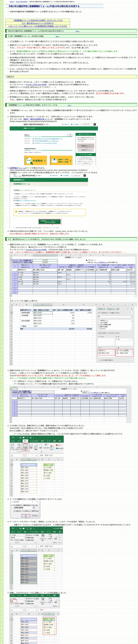Collapse the 息子の名前 group in pivot table
The height and width of the screenshot is (644, 138).
tap(21, 313)
